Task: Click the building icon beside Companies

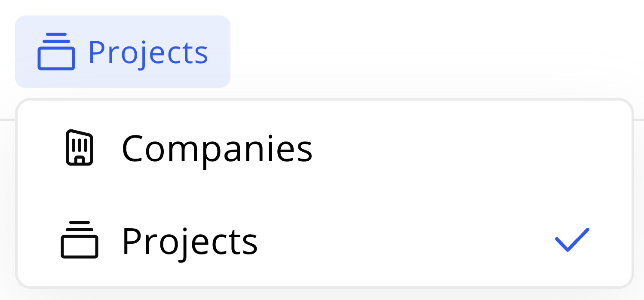Action: click(x=80, y=147)
